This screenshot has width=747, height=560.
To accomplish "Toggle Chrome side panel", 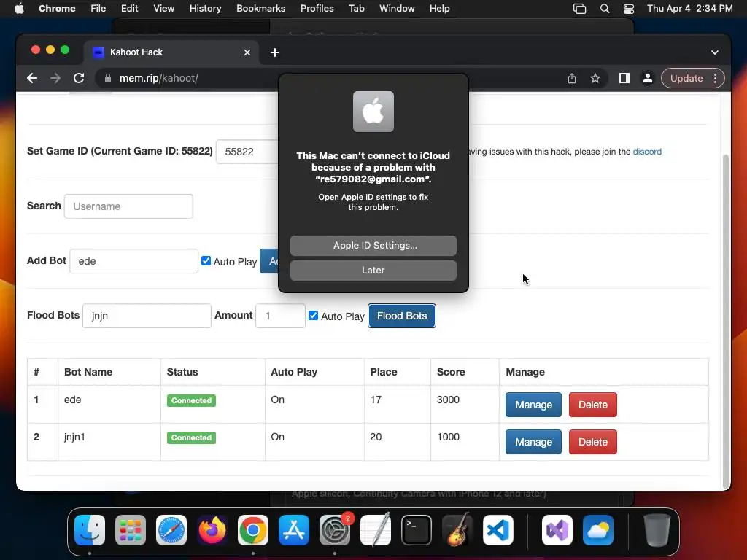I will point(624,78).
